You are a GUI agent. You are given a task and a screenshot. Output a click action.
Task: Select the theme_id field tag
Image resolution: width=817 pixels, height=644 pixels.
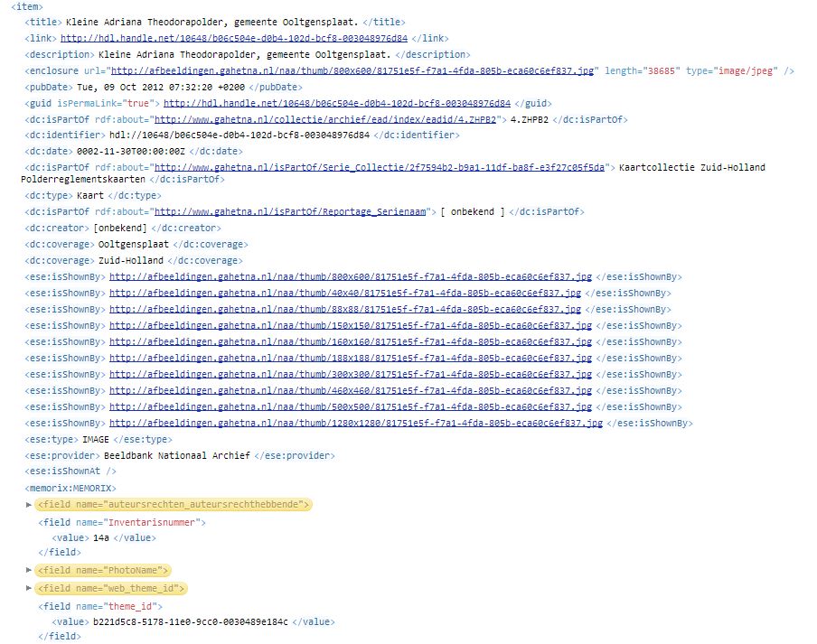100,606
